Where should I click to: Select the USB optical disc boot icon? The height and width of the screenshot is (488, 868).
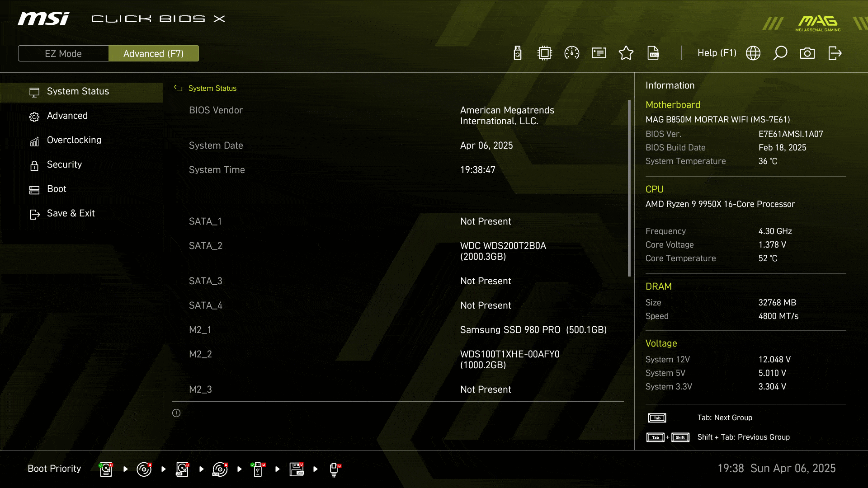(x=220, y=469)
